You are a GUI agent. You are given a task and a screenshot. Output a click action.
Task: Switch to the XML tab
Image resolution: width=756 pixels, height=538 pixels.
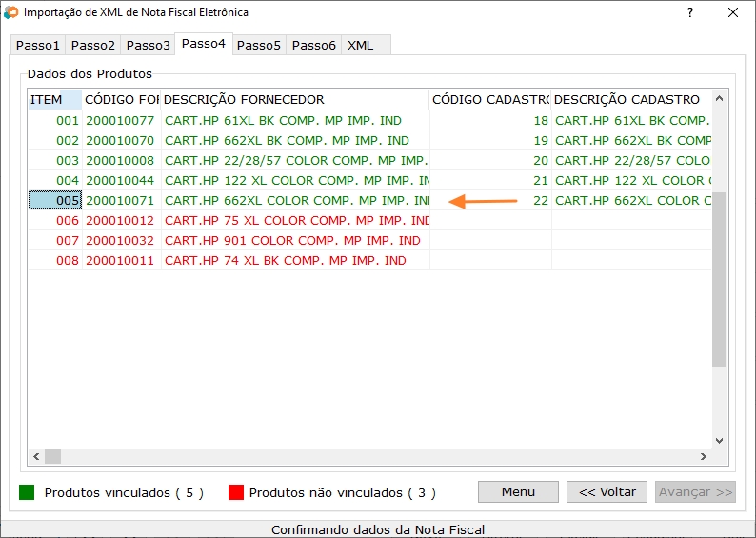361,45
